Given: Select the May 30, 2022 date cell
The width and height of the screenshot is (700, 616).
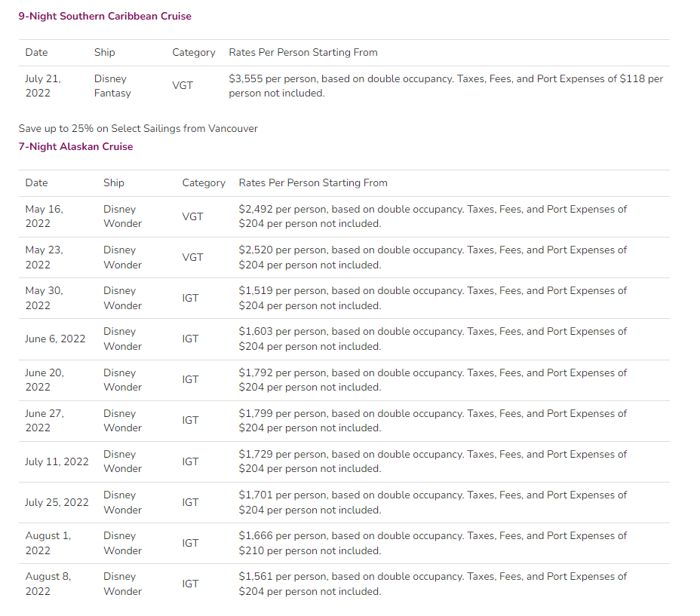Looking at the screenshot, I should click(x=45, y=298).
